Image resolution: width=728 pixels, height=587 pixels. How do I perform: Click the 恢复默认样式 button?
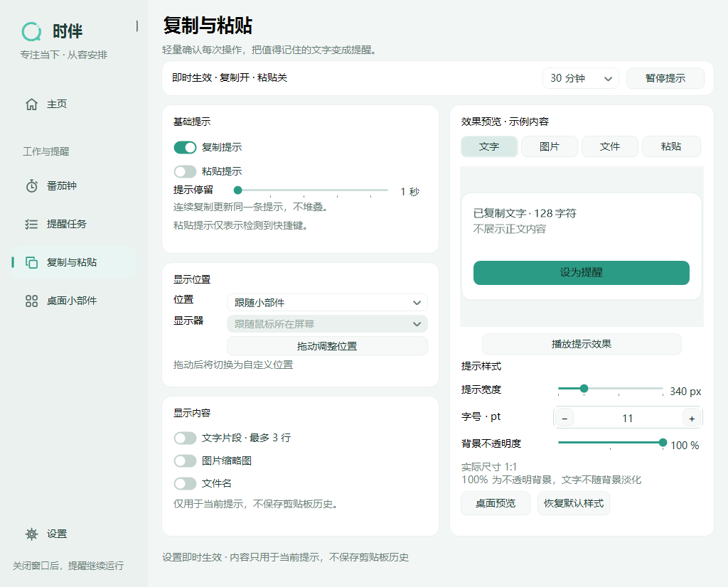click(x=574, y=503)
